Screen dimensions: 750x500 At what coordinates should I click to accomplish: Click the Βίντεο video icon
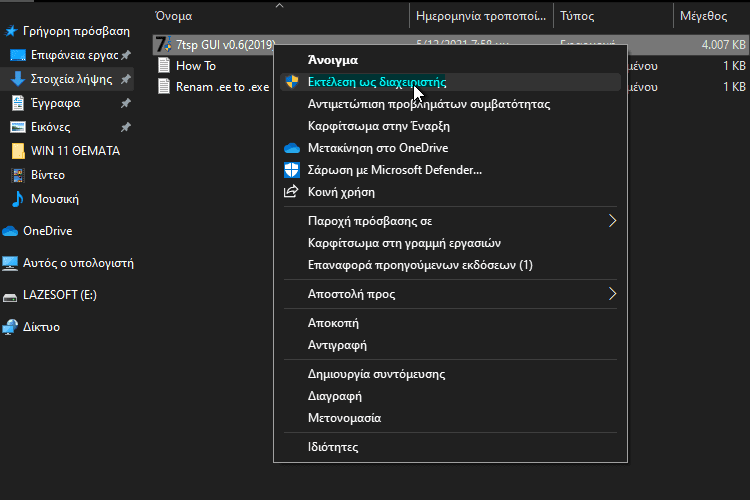18,175
